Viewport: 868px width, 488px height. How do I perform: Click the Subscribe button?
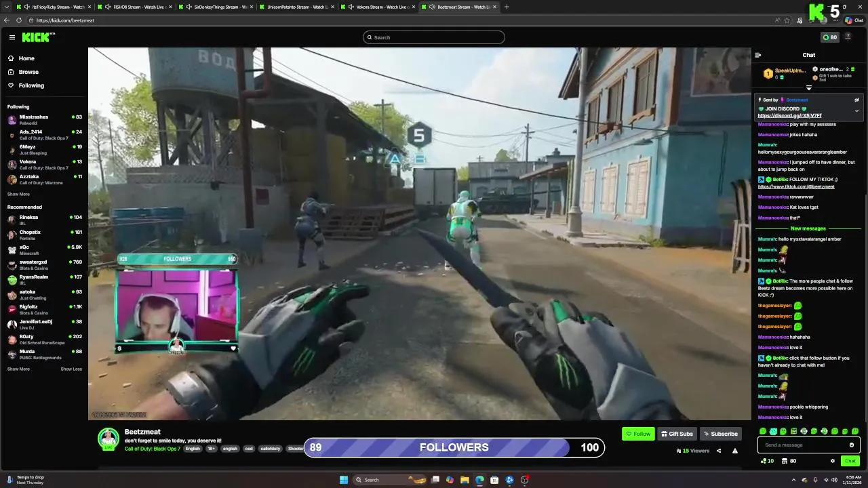(x=720, y=434)
